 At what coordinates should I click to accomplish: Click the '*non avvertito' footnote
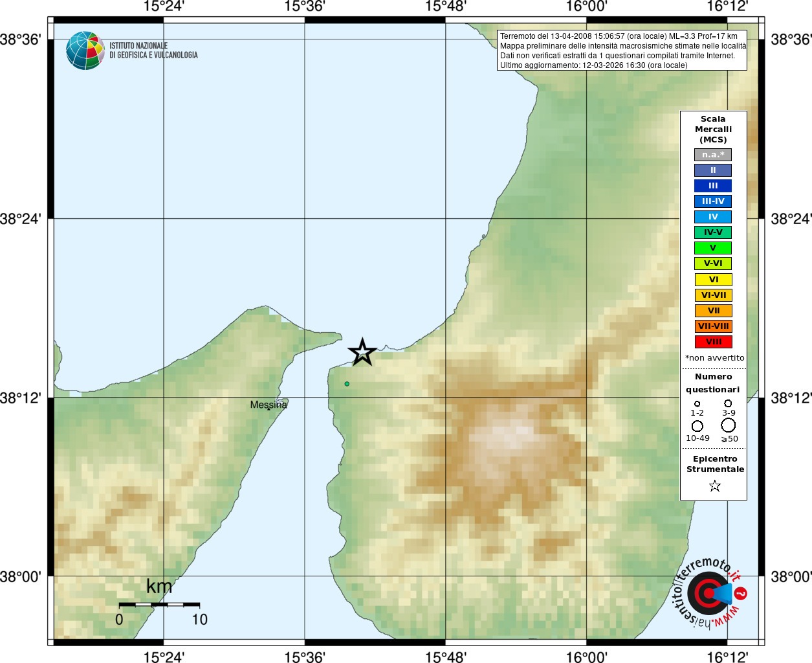coord(714,358)
